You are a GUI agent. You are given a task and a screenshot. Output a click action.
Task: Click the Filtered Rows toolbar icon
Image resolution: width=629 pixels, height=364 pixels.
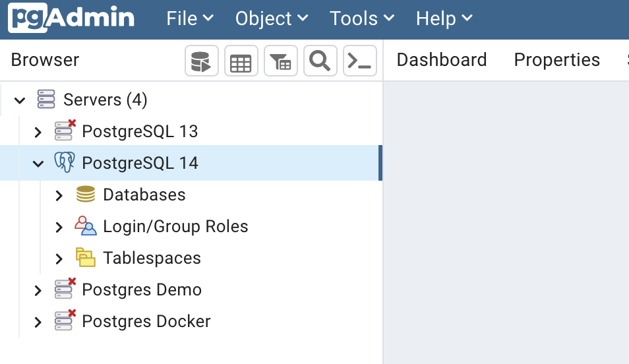(x=280, y=61)
